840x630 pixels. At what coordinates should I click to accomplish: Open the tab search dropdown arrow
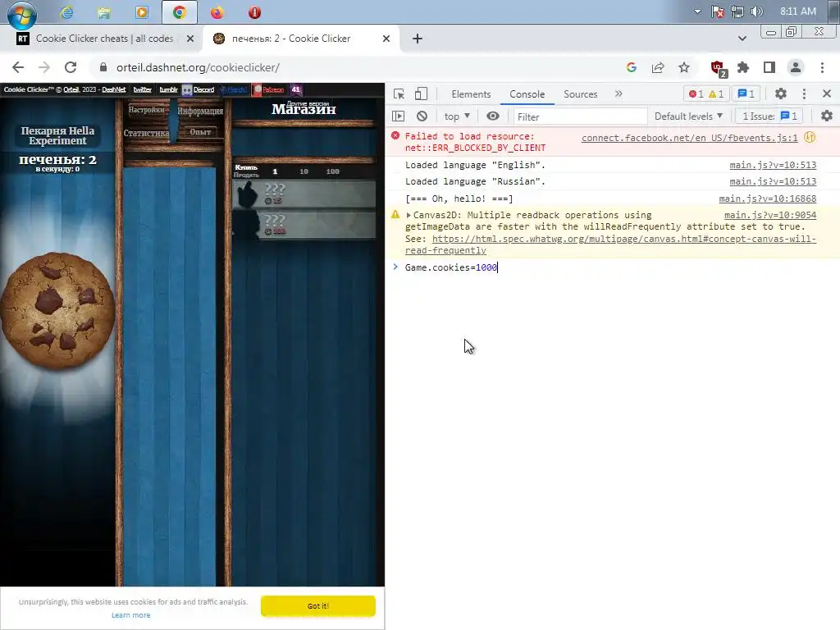742,39
